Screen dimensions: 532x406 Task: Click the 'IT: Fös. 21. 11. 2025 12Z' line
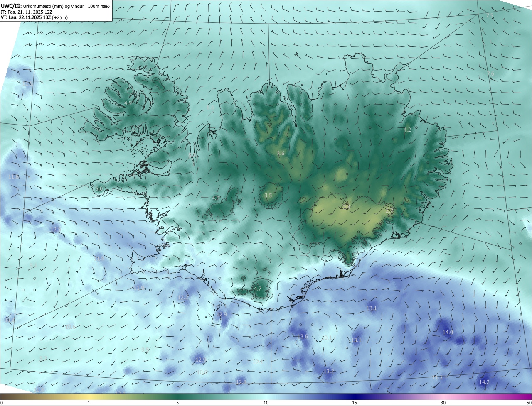27,12
